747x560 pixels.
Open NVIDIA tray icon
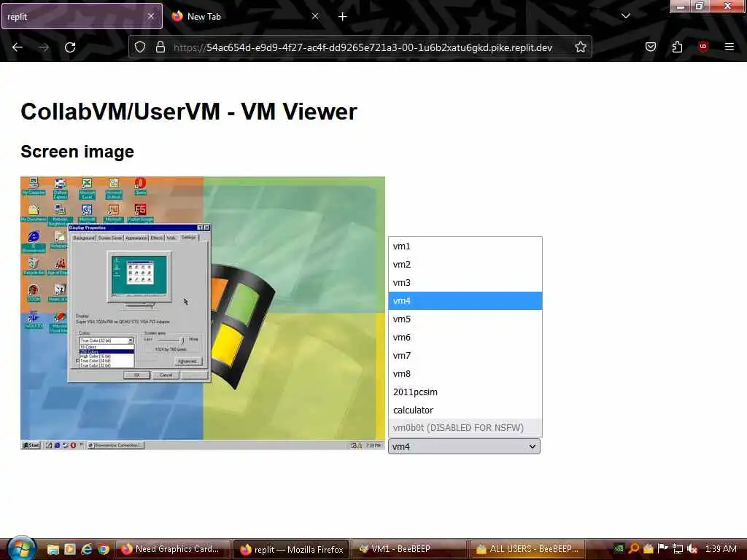click(x=619, y=549)
